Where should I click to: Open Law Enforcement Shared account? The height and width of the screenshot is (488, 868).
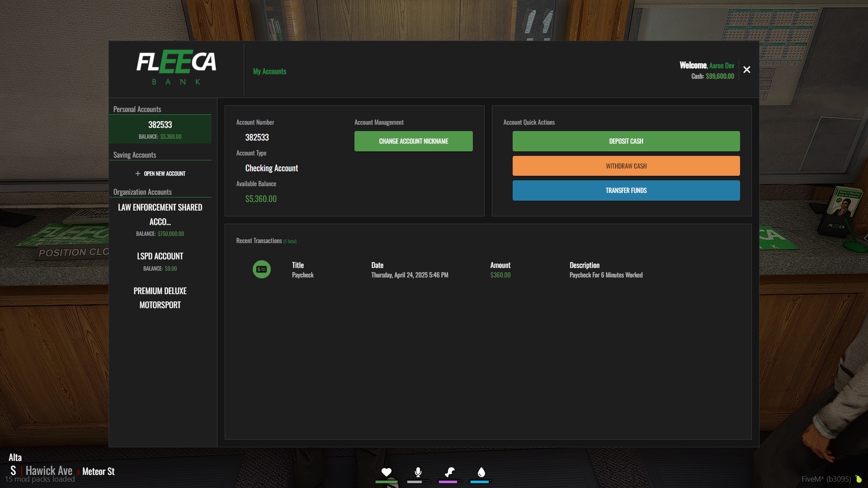pyautogui.click(x=160, y=220)
